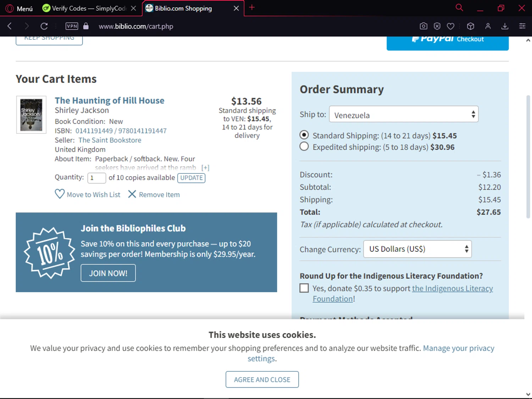Click the Total amount $27.65

(x=489, y=212)
